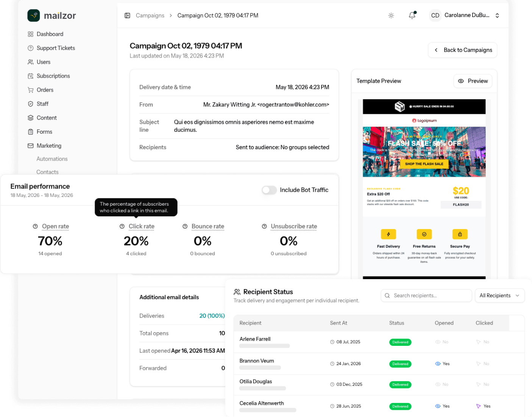Click the Dashboard grid icon
This screenshot has width=532, height=417.
tap(31, 34)
